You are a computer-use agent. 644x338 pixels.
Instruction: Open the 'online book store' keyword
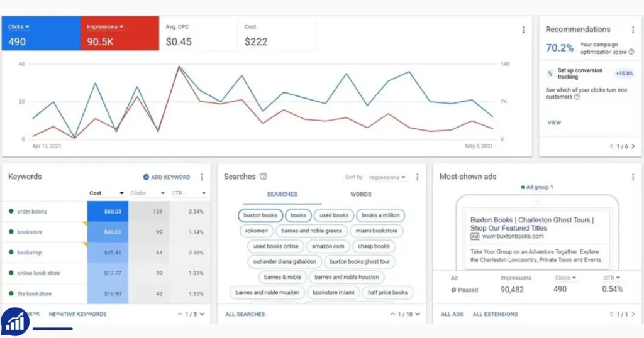(38, 273)
